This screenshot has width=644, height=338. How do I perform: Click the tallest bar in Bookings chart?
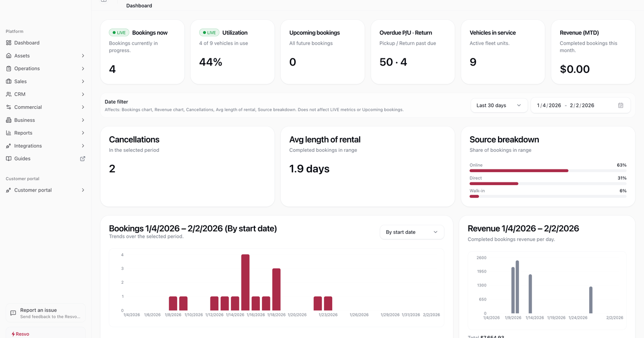(245, 282)
